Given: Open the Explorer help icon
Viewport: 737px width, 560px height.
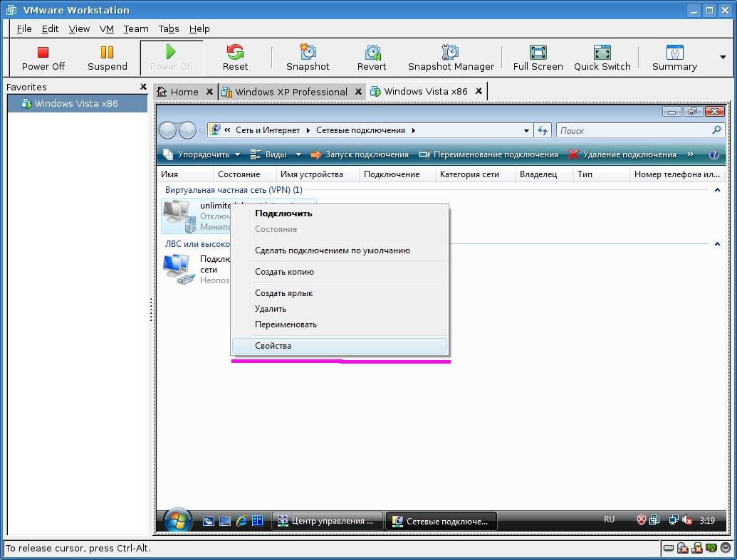Looking at the screenshot, I should [x=714, y=154].
